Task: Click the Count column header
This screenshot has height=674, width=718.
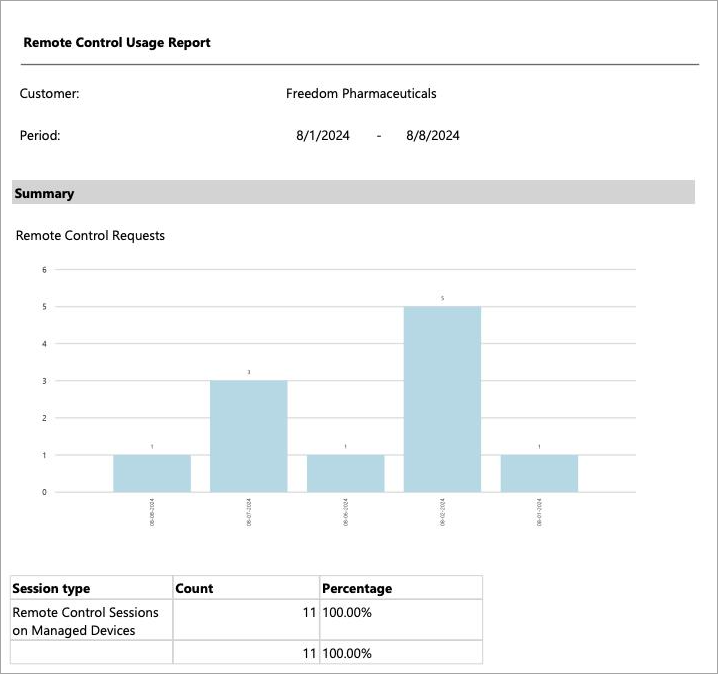Action: tap(194, 588)
